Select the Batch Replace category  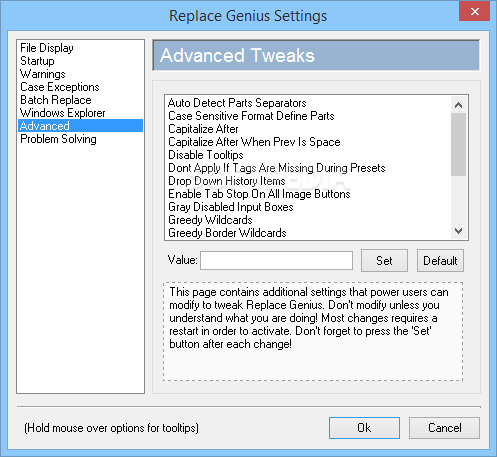click(x=56, y=100)
